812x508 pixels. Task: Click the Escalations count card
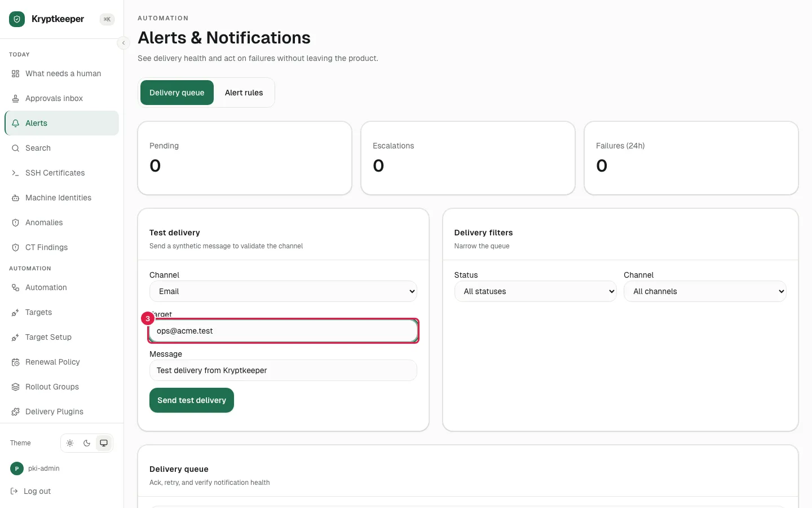tap(468, 158)
